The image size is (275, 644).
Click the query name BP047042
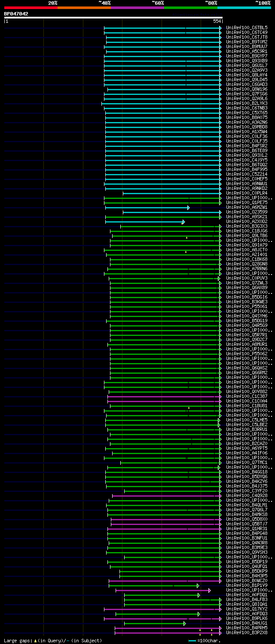(16, 14)
